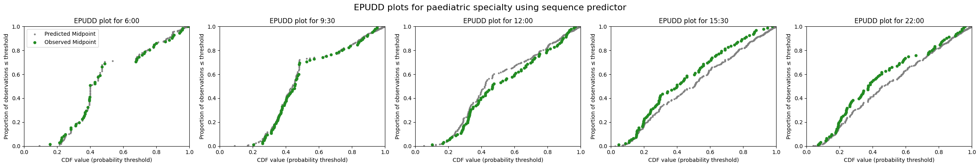Click the x-axis label under the 6:00 plot
The width and height of the screenshot is (980, 167).
point(107,160)
